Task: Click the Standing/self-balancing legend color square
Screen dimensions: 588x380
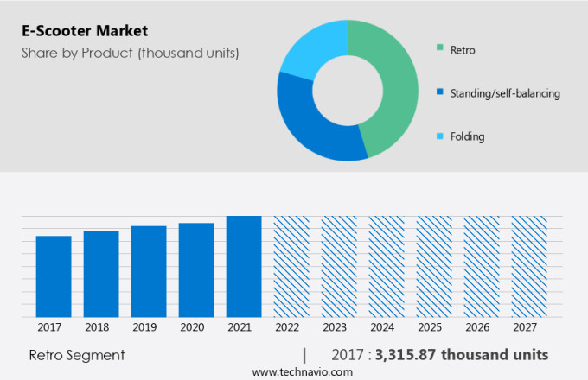Action: [x=440, y=92]
